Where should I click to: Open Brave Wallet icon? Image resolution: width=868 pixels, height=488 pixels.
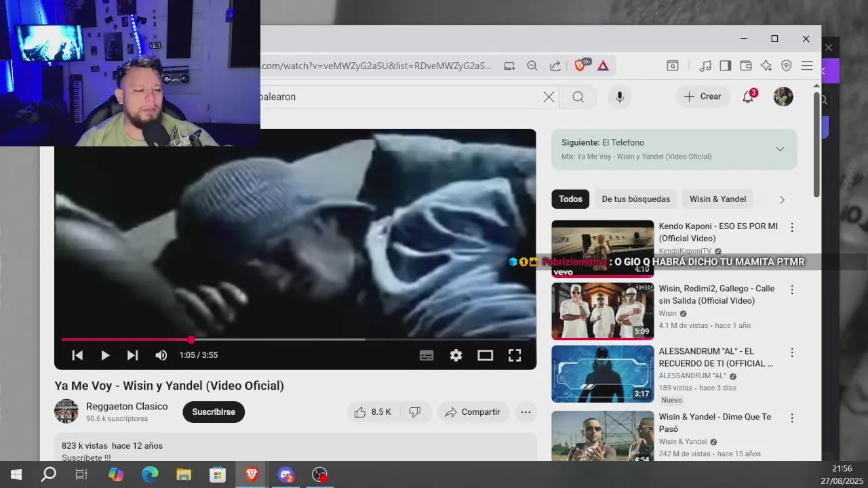click(746, 66)
